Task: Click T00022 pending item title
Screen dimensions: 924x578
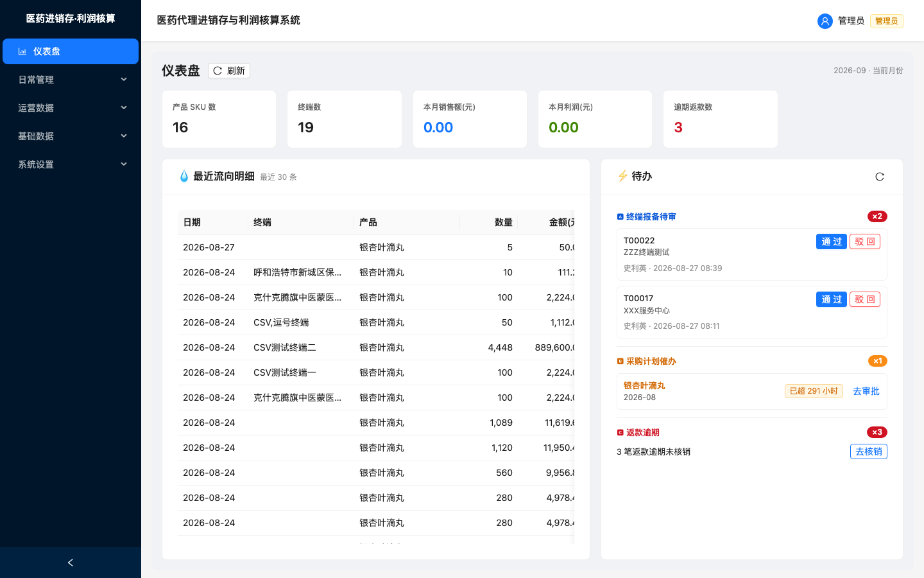Action: tap(639, 240)
